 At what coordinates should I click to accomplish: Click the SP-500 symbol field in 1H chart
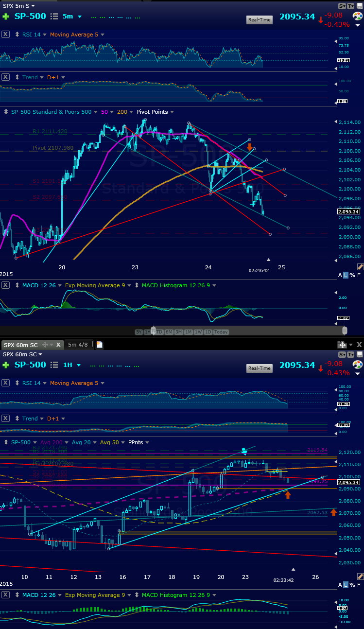30,365
